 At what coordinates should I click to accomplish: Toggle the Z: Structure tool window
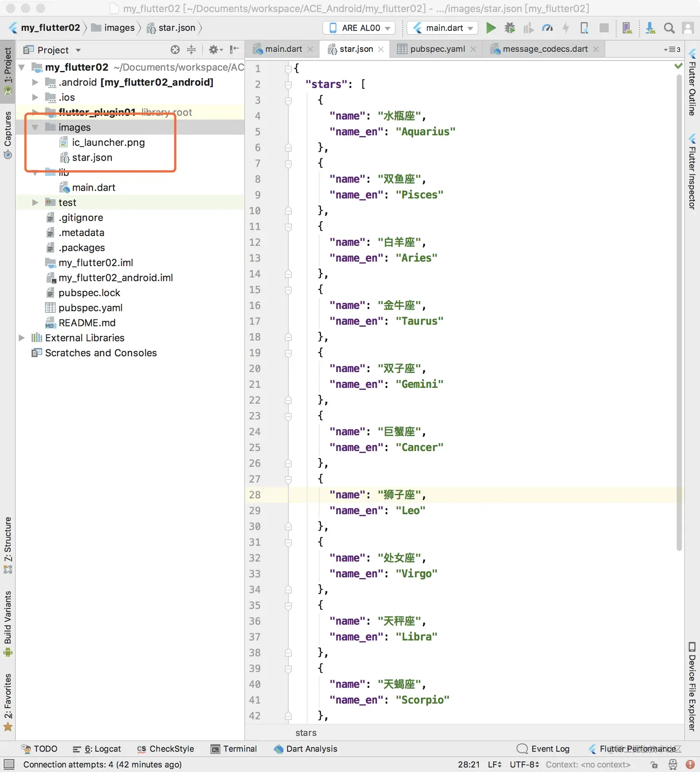[x=8, y=545]
